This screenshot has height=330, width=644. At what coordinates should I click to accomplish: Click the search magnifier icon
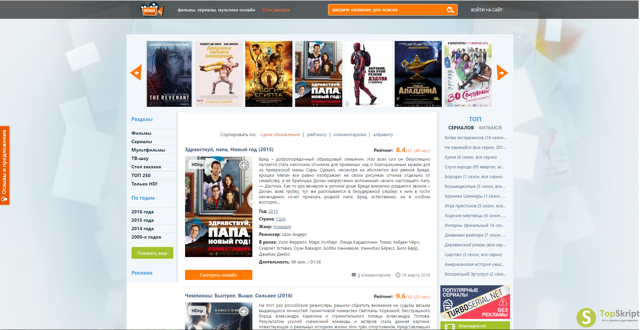tap(450, 10)
